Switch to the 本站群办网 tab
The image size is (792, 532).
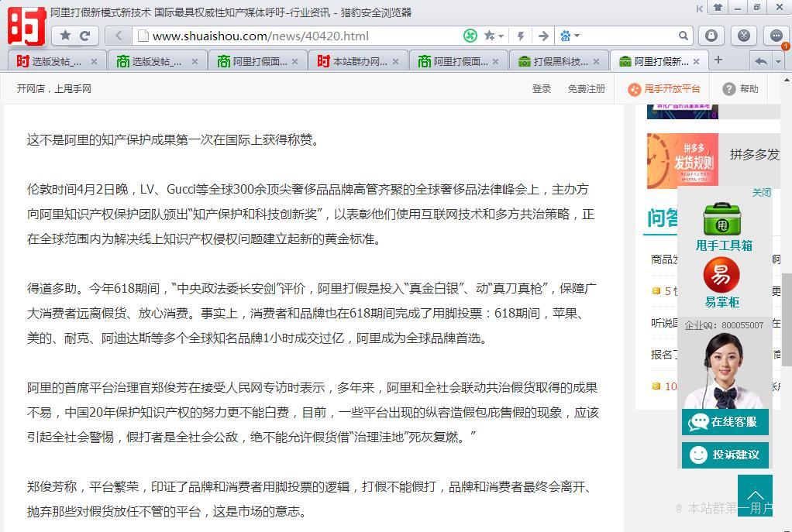[358, 62]
